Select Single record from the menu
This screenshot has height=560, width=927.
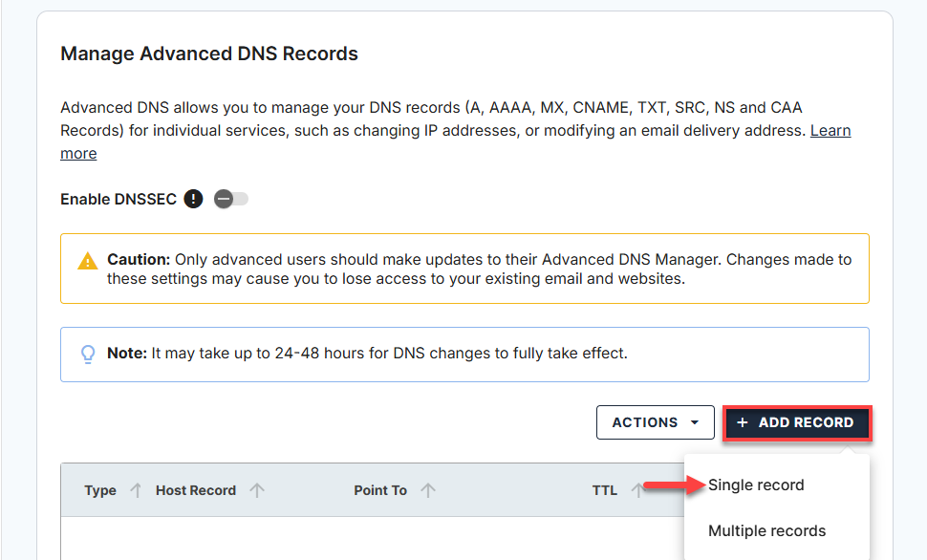[x=756, y=485]
